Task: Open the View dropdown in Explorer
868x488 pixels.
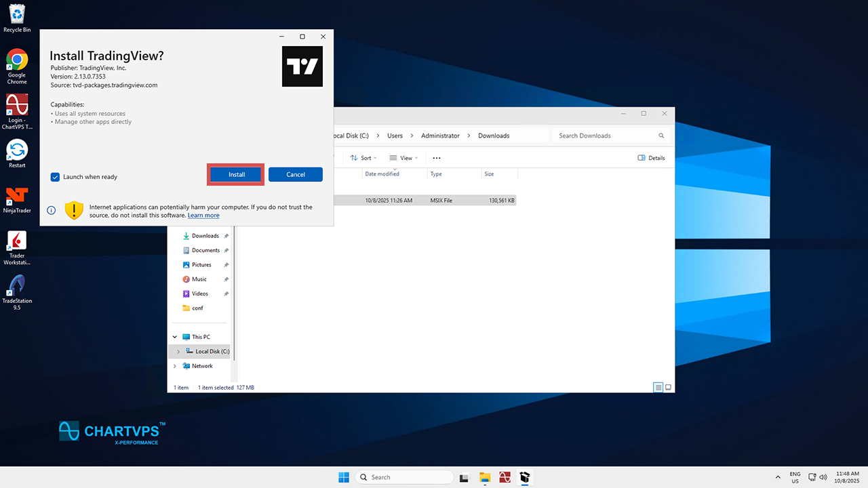Action: 404,158
